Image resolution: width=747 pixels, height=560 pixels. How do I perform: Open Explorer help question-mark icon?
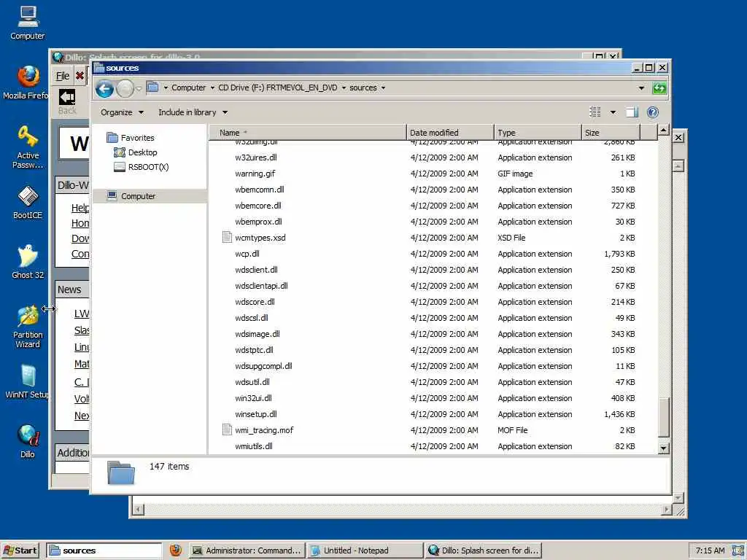click(653, 112)
